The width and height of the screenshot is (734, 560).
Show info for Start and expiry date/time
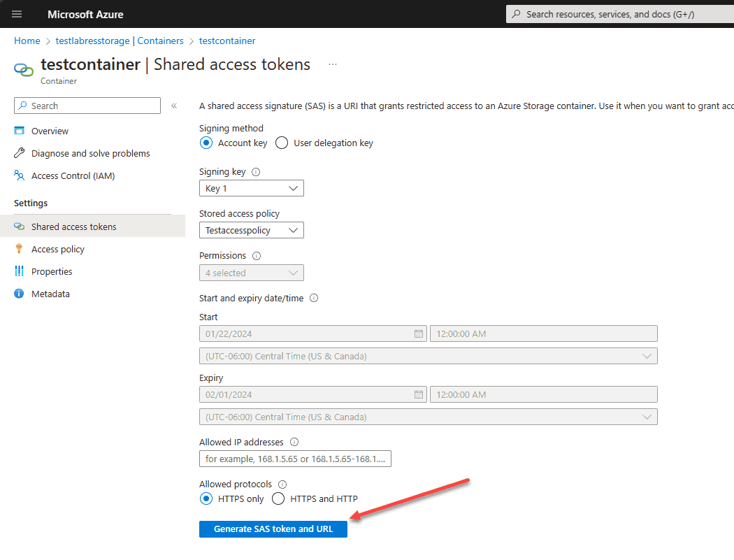pyautogui.click(x=314, y=299)
